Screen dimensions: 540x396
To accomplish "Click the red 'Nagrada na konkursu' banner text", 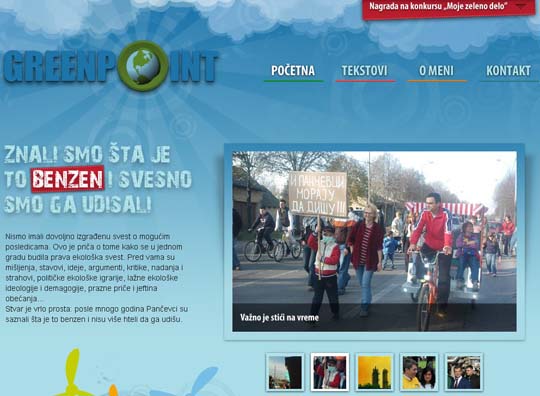I will point(438,6).
